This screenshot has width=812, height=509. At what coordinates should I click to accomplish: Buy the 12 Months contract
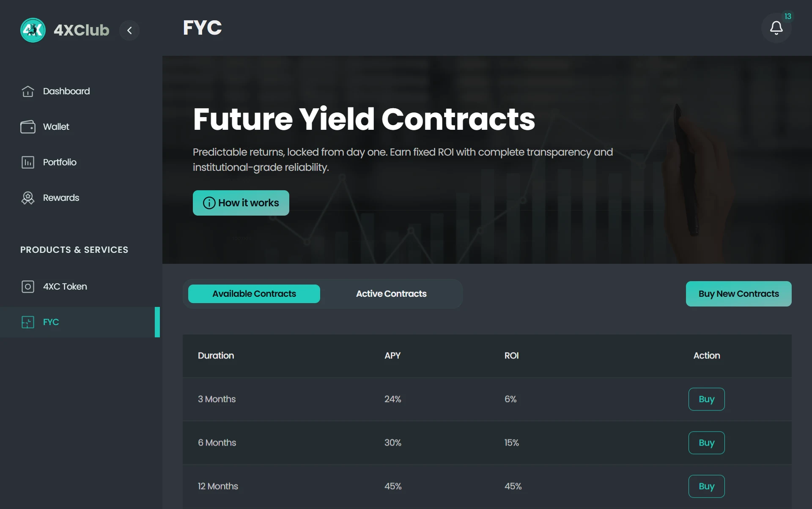[706, 486]
